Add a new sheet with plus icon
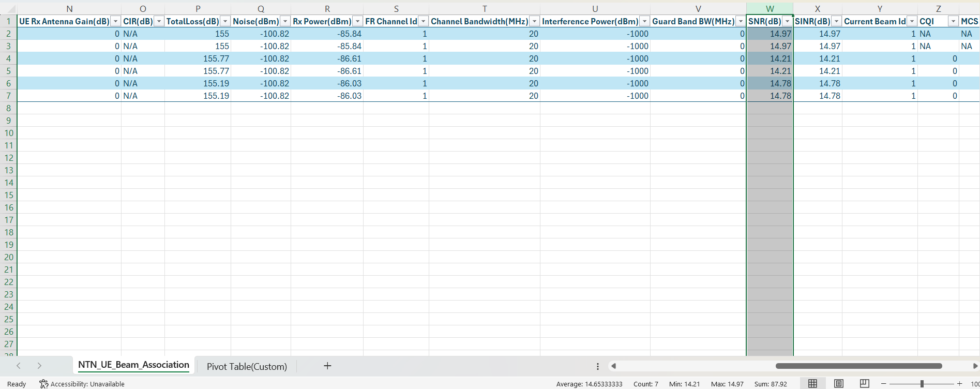This screenshot has width=980, height=389. point(327,366)
